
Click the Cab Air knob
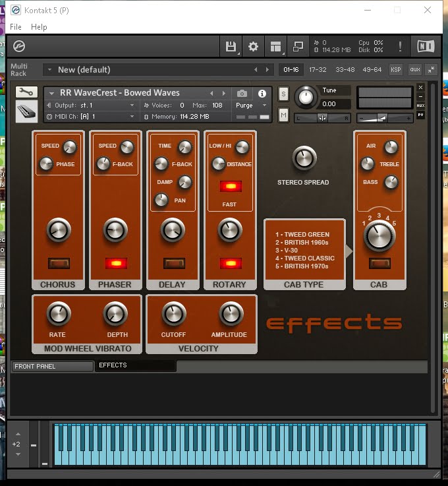[391, 147]
